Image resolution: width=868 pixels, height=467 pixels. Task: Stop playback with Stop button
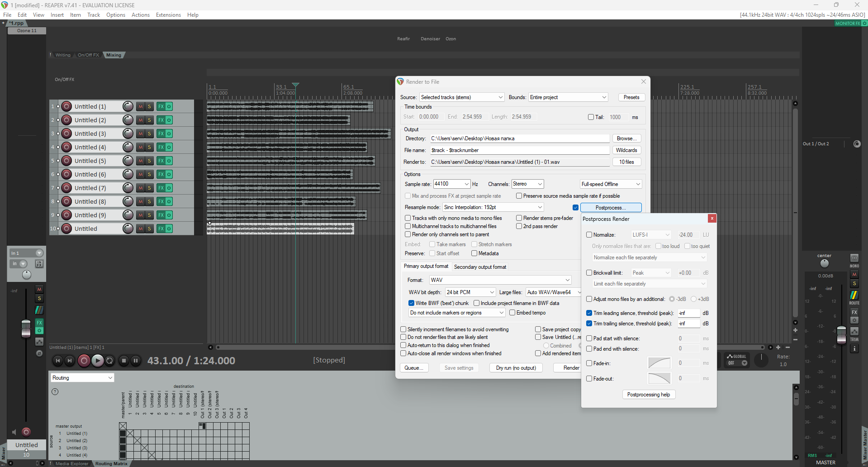[124, 361]
